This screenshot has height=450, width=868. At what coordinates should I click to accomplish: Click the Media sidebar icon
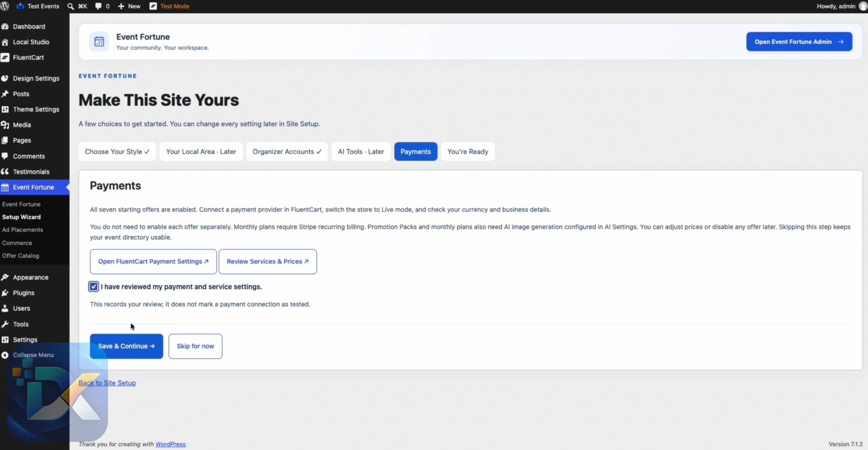(x=5, y=125)
